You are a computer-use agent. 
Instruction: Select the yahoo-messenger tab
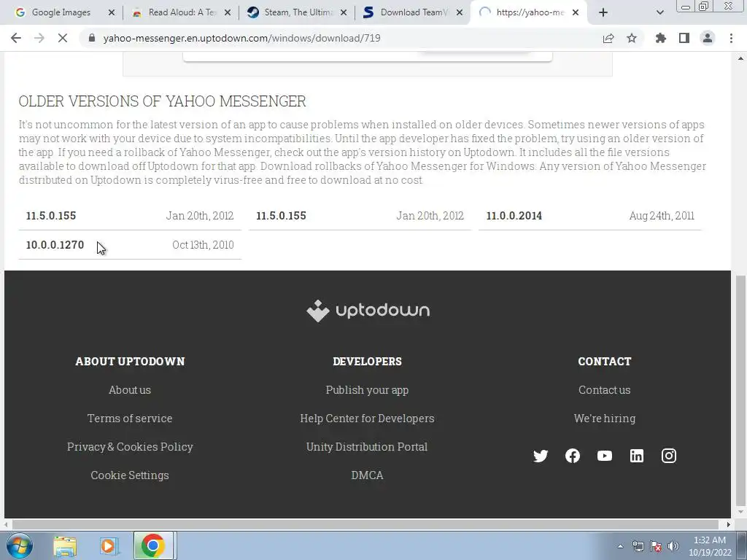pyautogui.click(x=529, y=12)
